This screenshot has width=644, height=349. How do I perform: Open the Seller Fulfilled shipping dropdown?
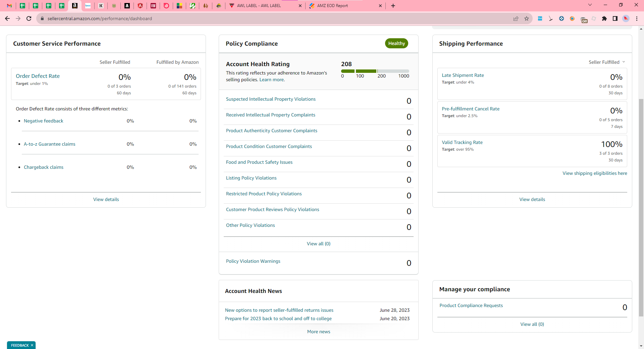[607, 62]
